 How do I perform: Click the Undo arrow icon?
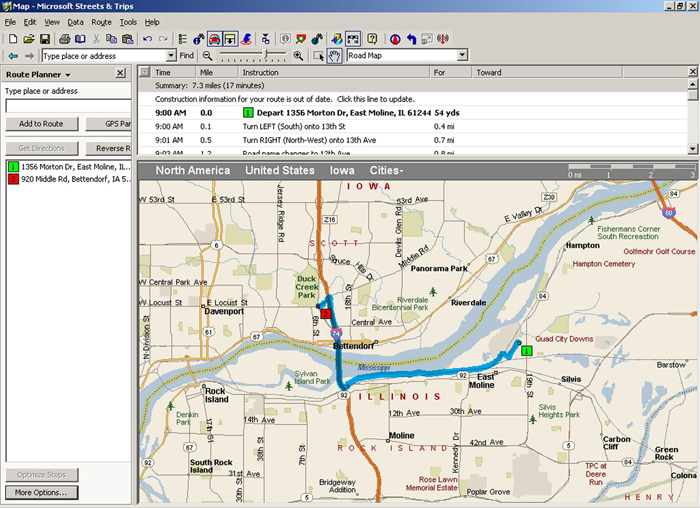[x=148, y=39]
